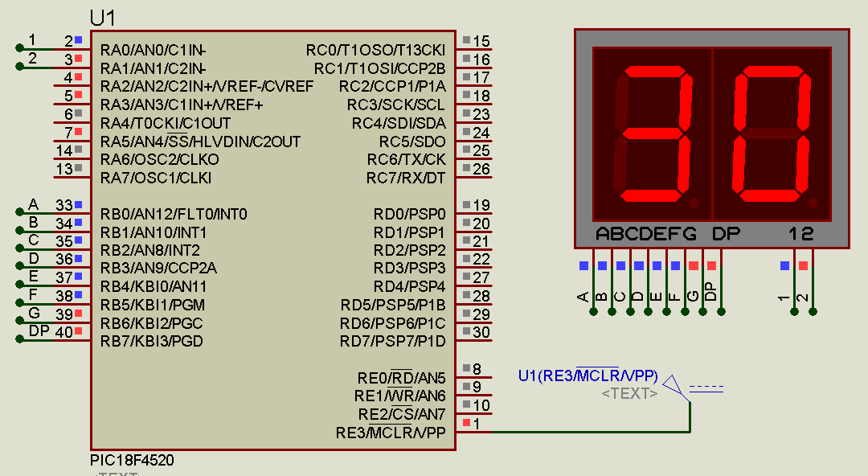Click the U1(RE3/MCLR/VPP) net label
Viewport: 868px width, 476px height.
point(587,374)
